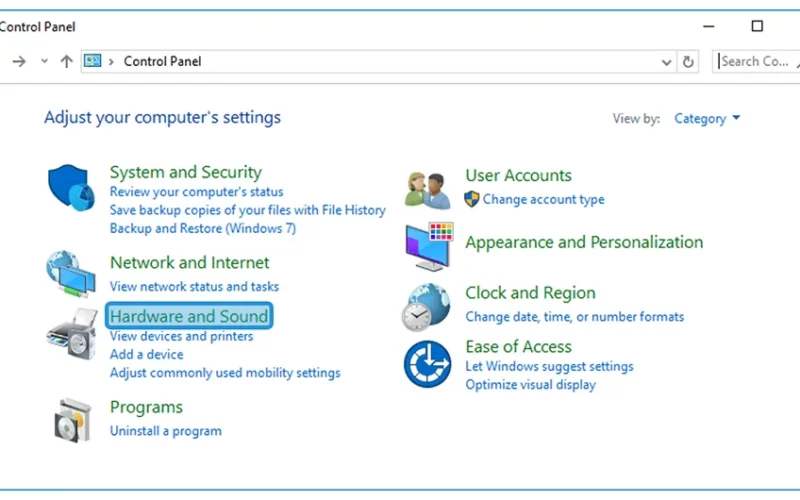Open Ease of Access category

pos(518,346)
